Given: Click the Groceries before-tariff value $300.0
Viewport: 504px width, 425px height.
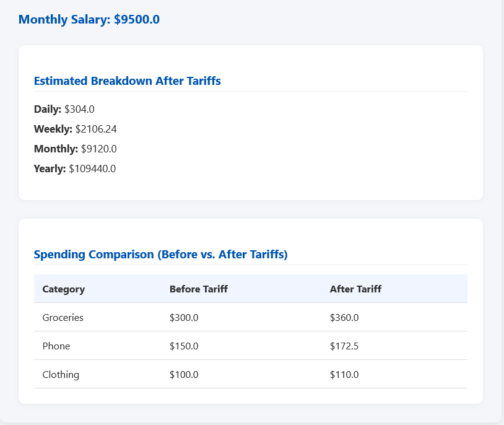Looking at the screenshot, I should click(184, 318).
